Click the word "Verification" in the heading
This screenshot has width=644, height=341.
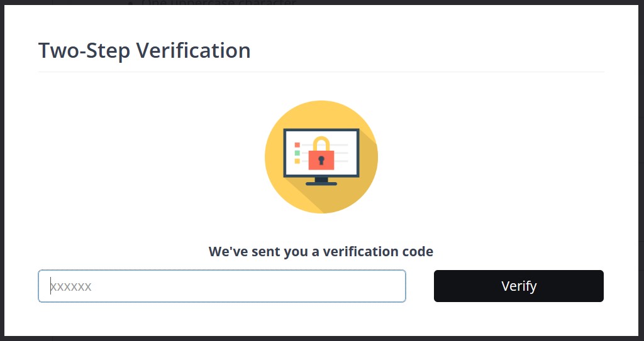(194, 51)
